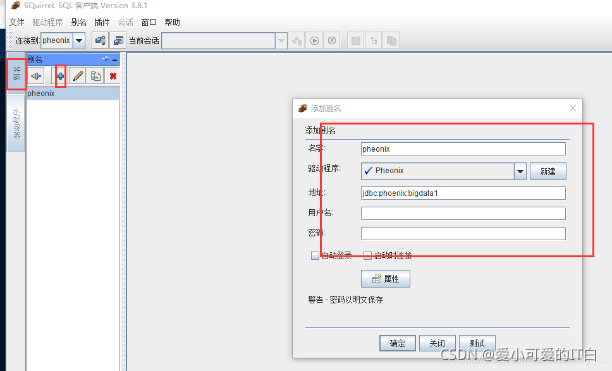Click the 用户名 username field
Screen dimensions: 612x371
pyautogui.click(x=463, y=213)
